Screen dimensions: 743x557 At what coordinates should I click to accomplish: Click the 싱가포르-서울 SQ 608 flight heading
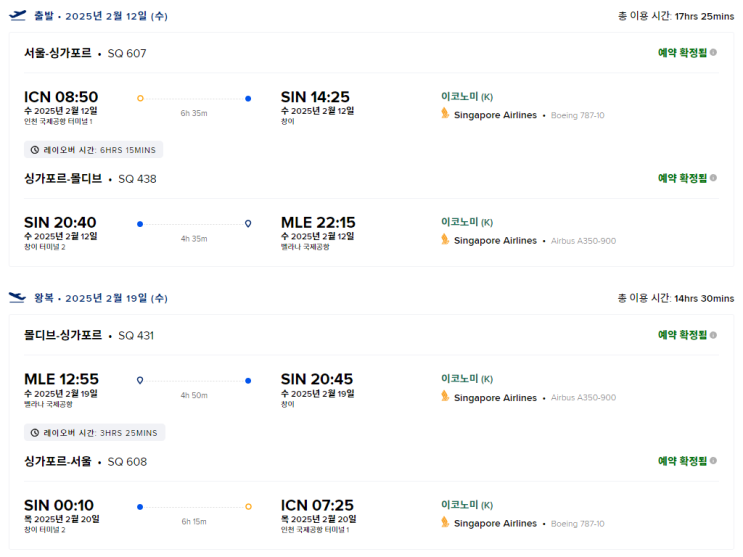point(85,462)
